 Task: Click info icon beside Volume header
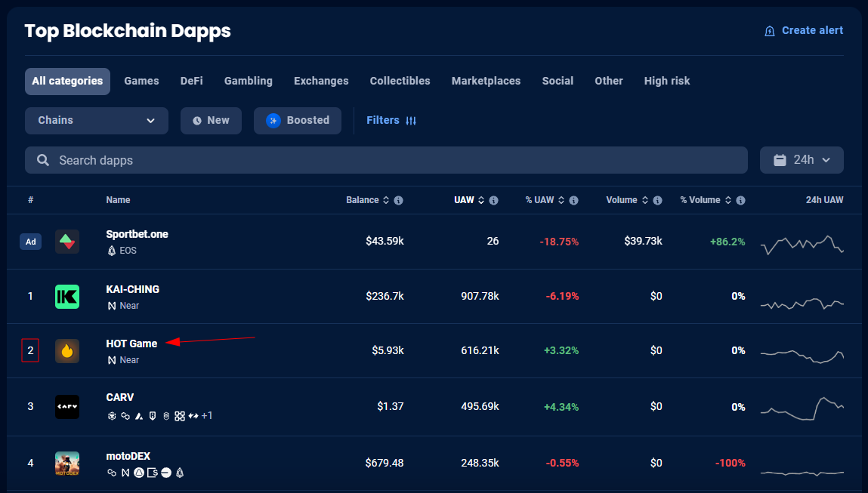pos(658,200)
